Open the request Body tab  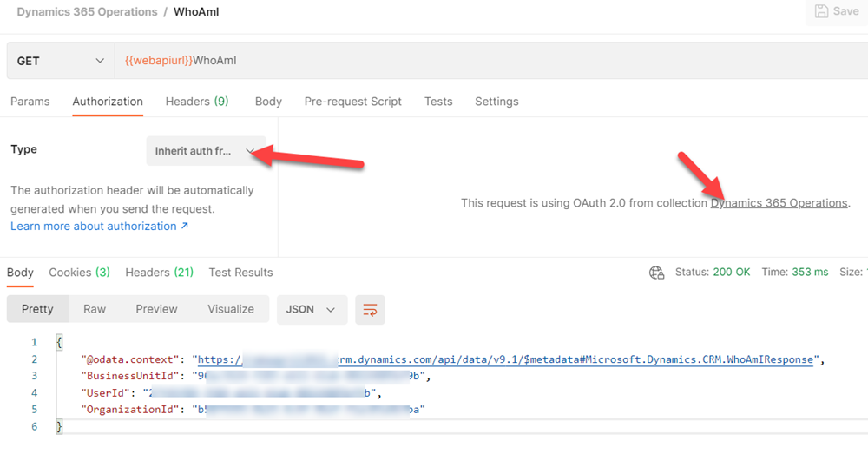(x=268, y=102)
